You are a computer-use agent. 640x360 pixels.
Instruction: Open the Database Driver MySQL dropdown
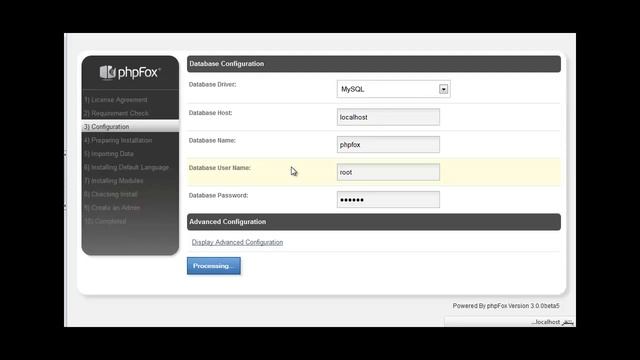[x=393, y=89]
